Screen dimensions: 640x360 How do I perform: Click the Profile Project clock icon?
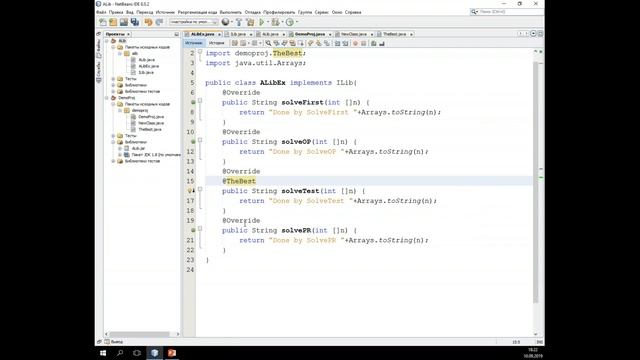290,22
